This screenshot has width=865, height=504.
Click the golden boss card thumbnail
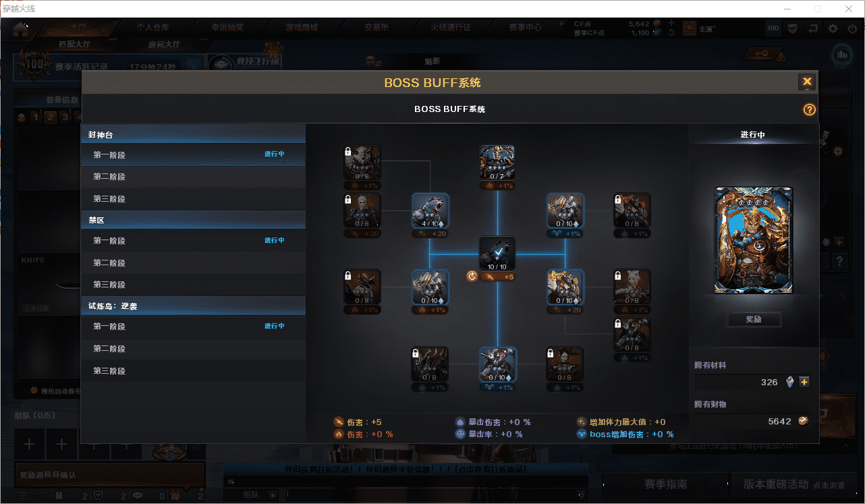tap(754, 240)
